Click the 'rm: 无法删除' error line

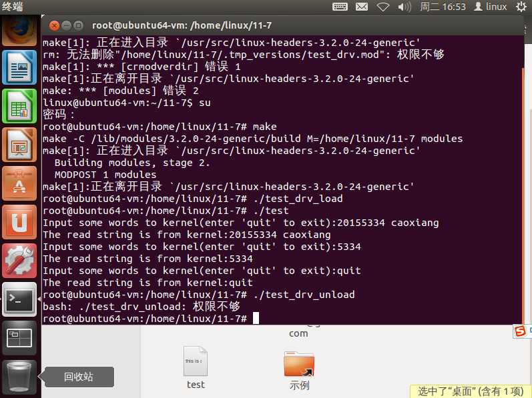click(x=243, y=55)
